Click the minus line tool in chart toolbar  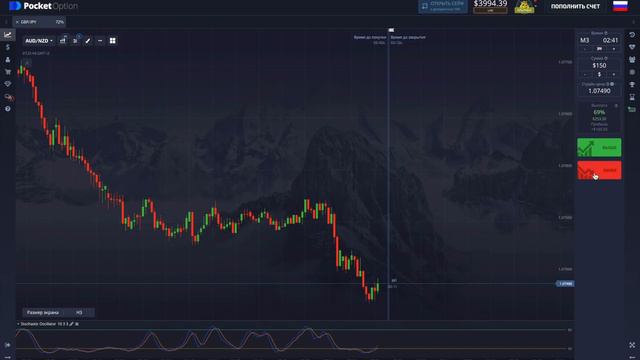pyautogui.click(x=100, y=41)
